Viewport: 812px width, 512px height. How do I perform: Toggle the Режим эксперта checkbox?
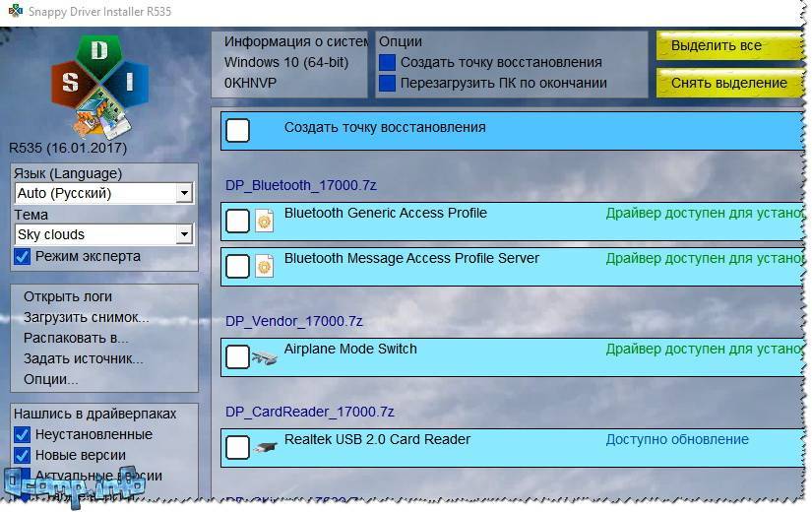point(23,257)
